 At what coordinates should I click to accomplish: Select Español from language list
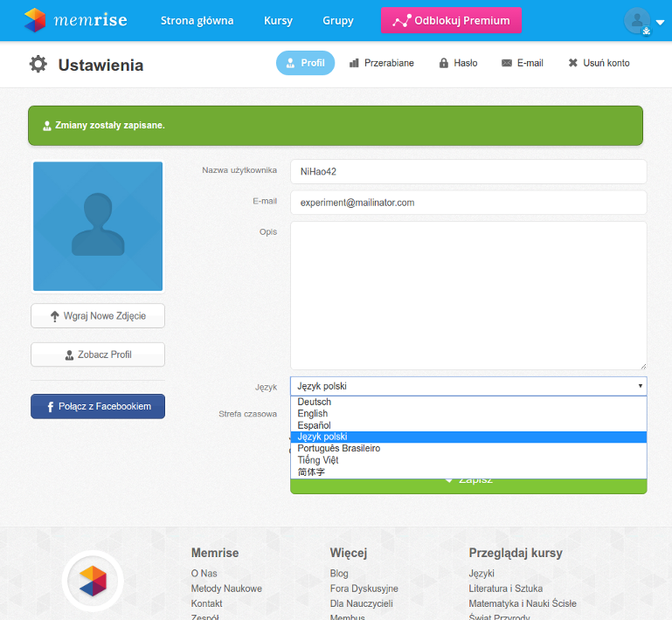[x=468, y=425]
